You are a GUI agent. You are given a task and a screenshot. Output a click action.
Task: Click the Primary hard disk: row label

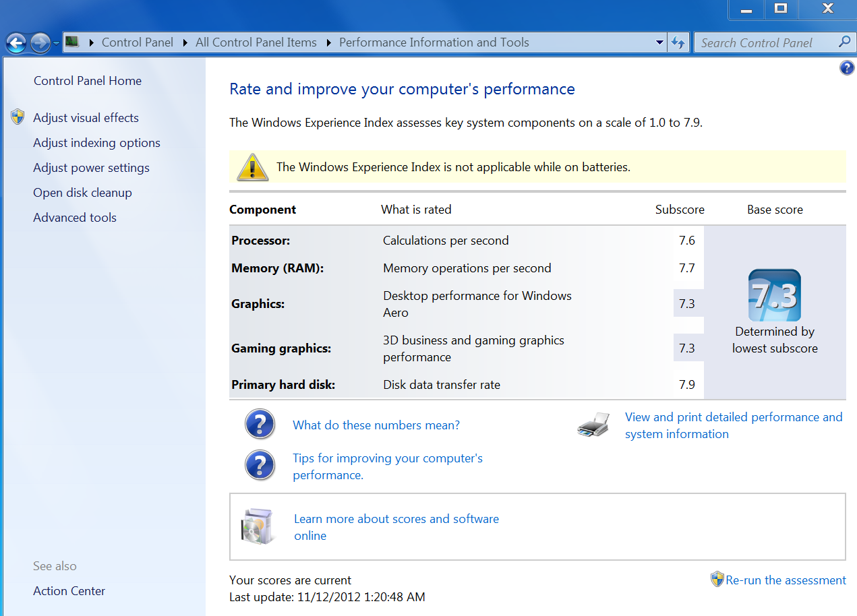283,385
